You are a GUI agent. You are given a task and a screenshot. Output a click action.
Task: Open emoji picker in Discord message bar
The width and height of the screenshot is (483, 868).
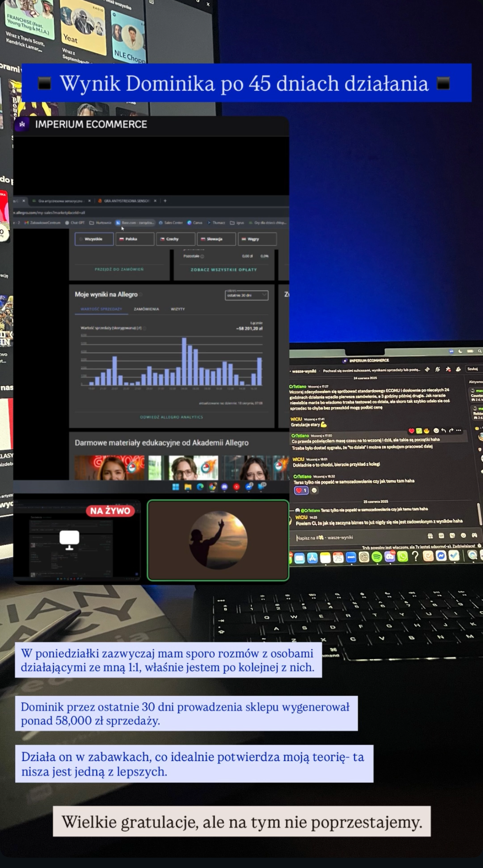point(463,535)
